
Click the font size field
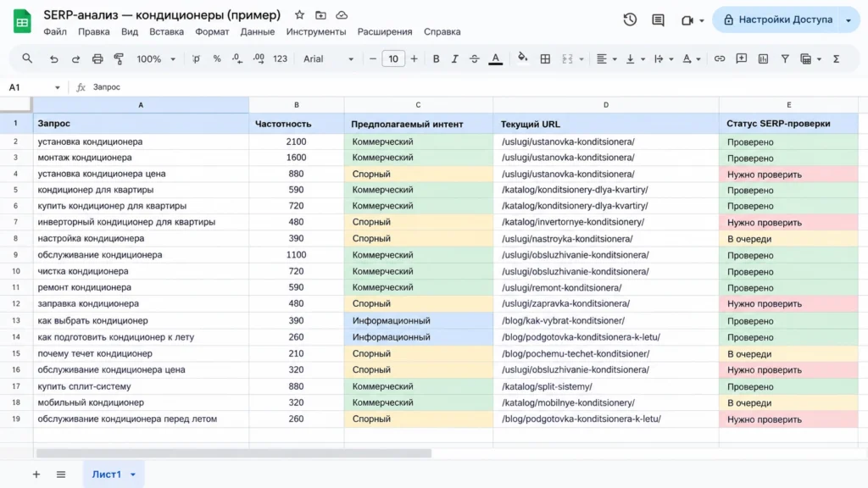(x=393, y=58)
